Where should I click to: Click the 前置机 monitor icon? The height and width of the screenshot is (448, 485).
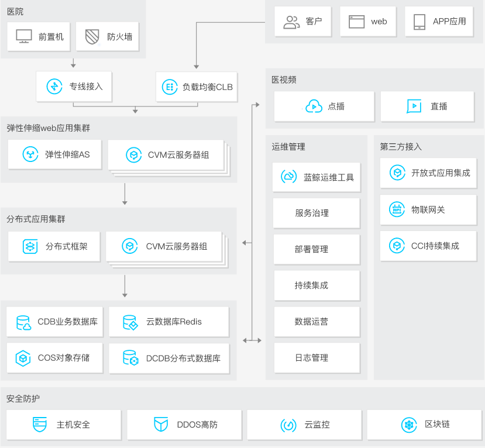(x=24, y=37)
